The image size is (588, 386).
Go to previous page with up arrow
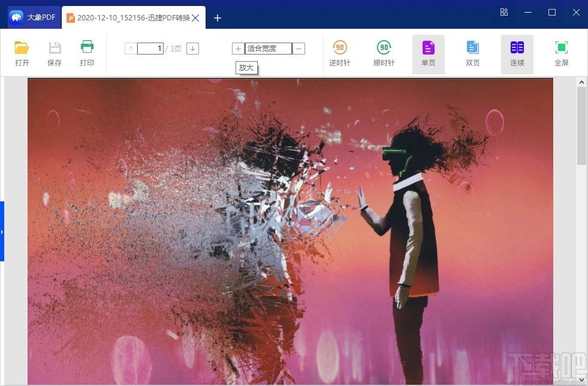[131, 49]
